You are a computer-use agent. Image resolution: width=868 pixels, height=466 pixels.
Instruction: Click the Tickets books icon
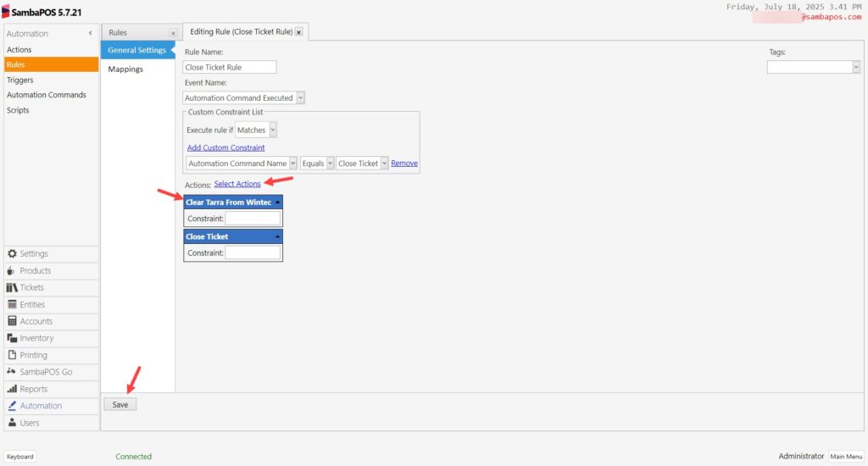[x=12, y=287]
